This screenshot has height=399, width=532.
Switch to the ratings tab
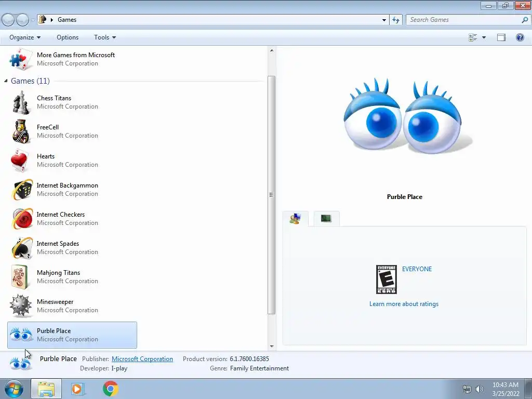296,219
